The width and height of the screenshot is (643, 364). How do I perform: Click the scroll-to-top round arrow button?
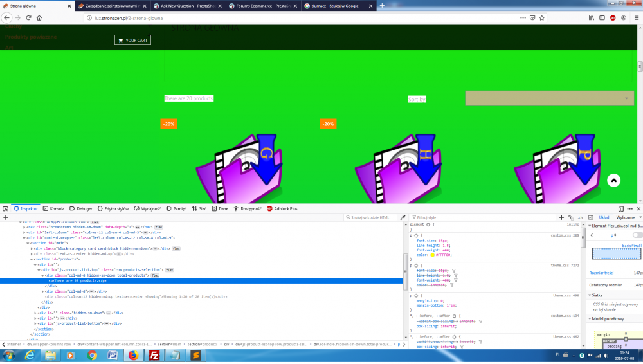(x=613, y=180)
